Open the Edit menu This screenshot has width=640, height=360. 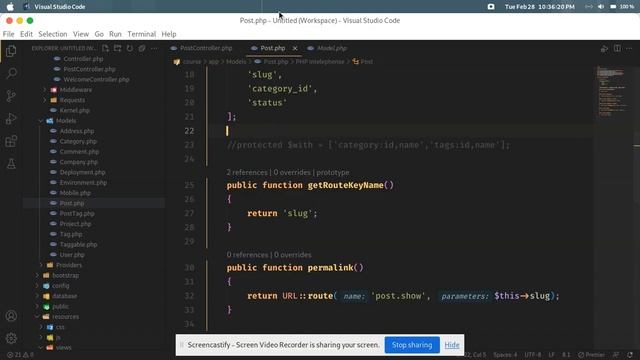click(26, 34)
